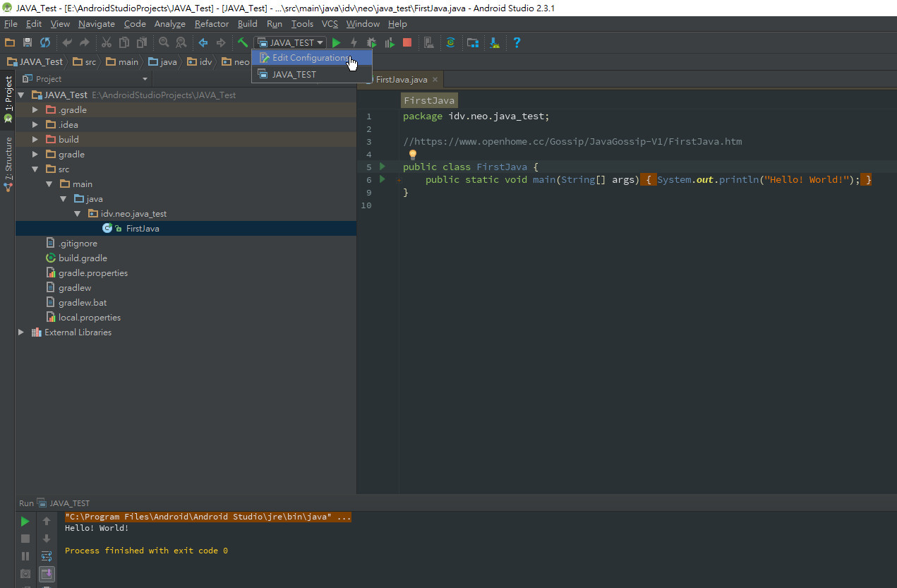Close the FirstJava.java tab
This screenshot has width=897, height=588.
point(435,80)
